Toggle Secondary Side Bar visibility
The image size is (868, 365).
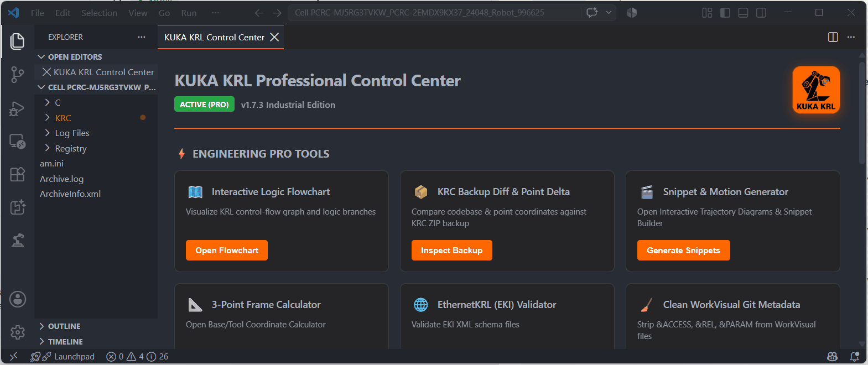761,13
